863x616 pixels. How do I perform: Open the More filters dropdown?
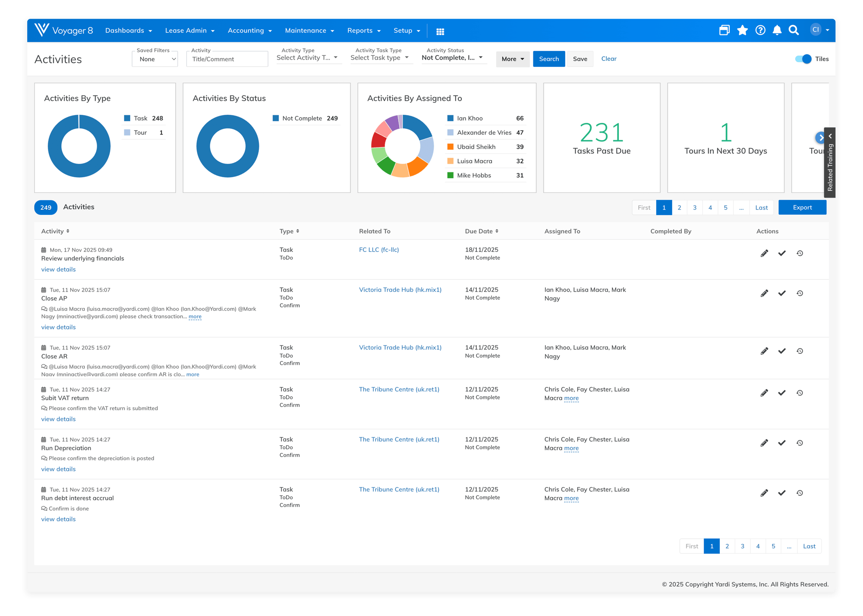[x=513, y=59]
